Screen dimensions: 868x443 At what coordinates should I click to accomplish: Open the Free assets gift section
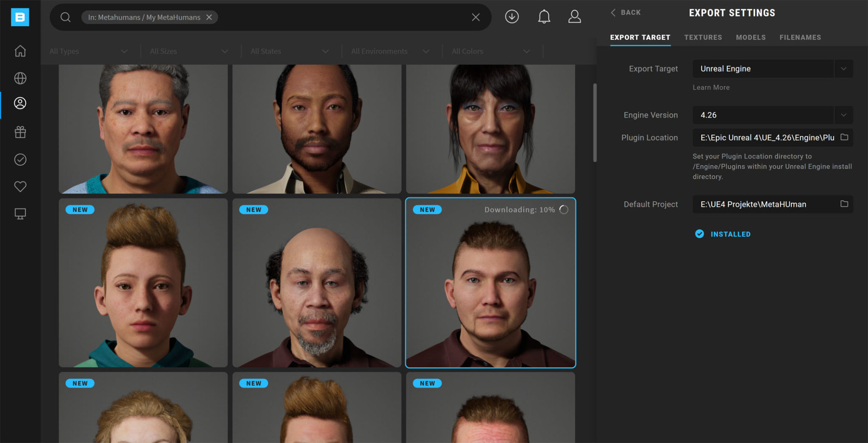[x=20, y=132]
